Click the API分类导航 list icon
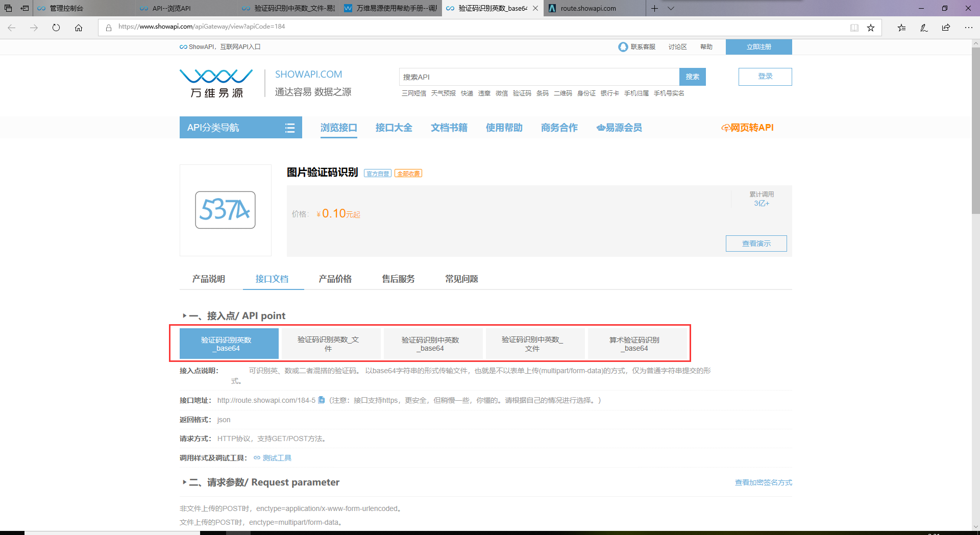Screen dimensions: 980x535 coord(290,128)
